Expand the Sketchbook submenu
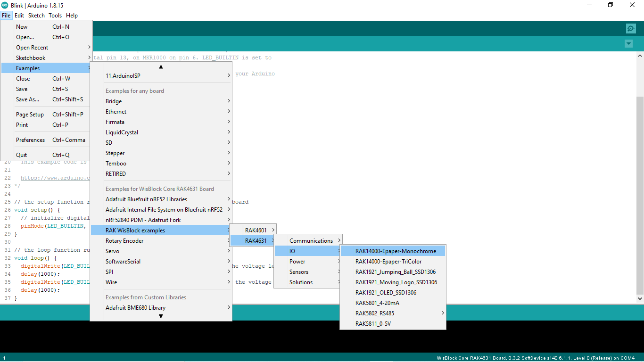This screenshot has width=644, height=362. 46,58
